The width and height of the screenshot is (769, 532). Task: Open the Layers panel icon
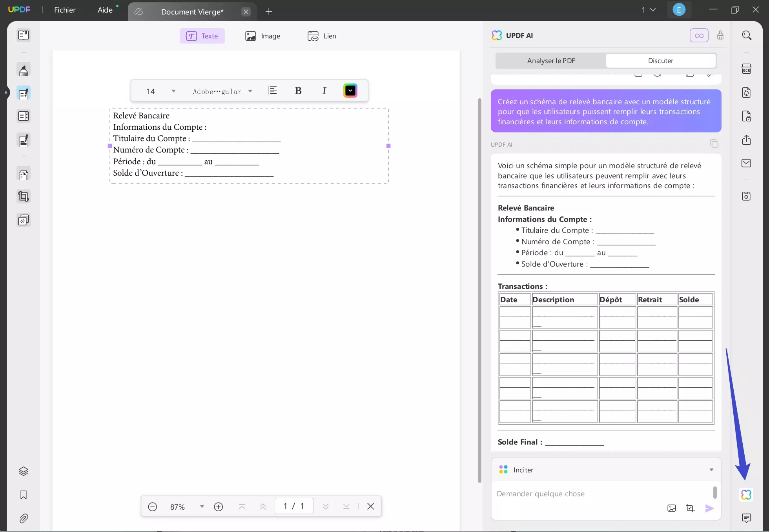(24, 471)
